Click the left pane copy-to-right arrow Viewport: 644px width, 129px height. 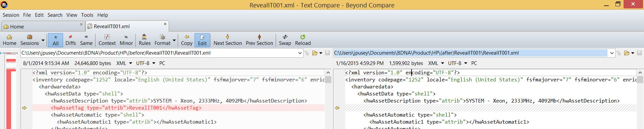(x=24, y=108)
